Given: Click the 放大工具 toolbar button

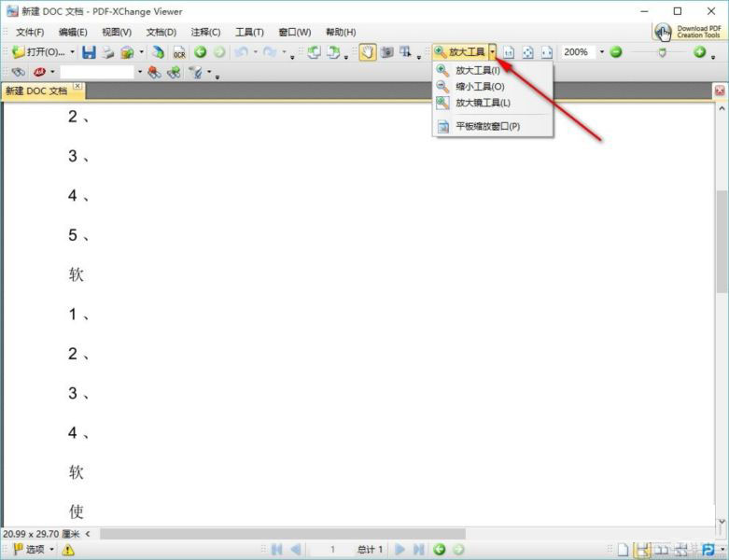Looking at the screenshot, I should (460, 52).
